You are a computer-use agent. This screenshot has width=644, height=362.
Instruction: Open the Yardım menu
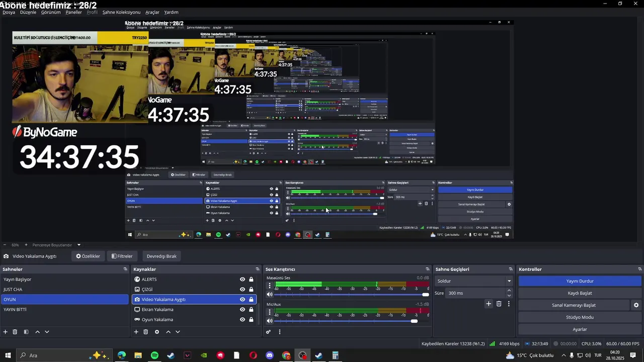(x=171, y=12)
